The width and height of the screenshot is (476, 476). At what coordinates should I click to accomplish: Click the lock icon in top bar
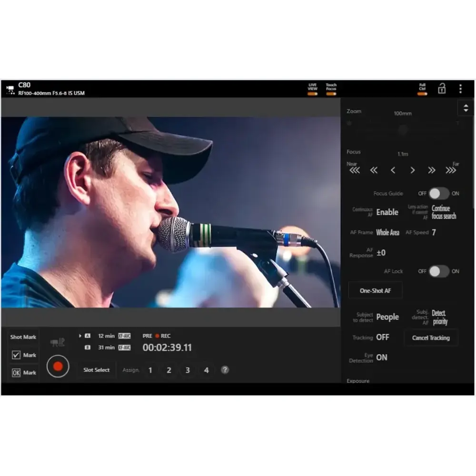coord(442,89)
